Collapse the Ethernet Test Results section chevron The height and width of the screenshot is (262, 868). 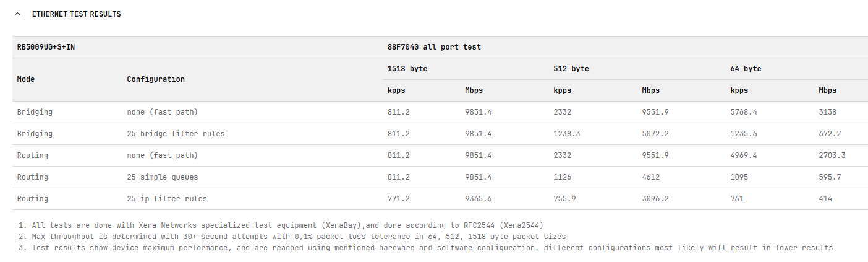18,14
